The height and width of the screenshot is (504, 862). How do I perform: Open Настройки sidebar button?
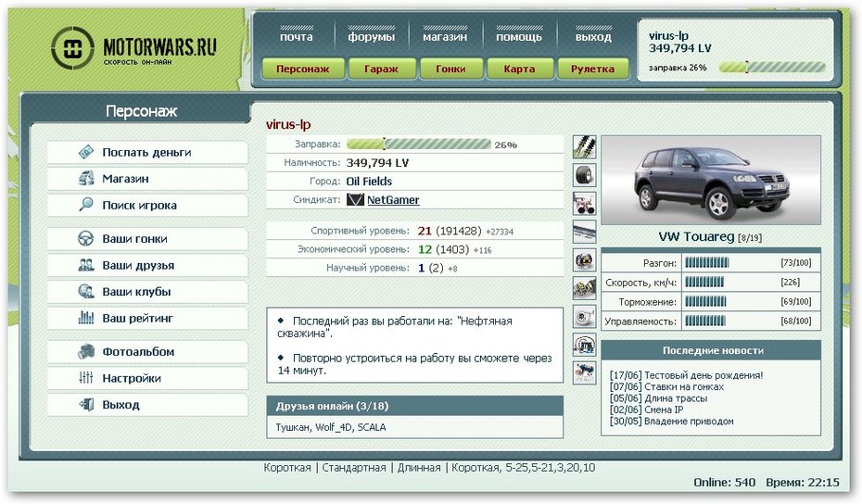(147, 378)
